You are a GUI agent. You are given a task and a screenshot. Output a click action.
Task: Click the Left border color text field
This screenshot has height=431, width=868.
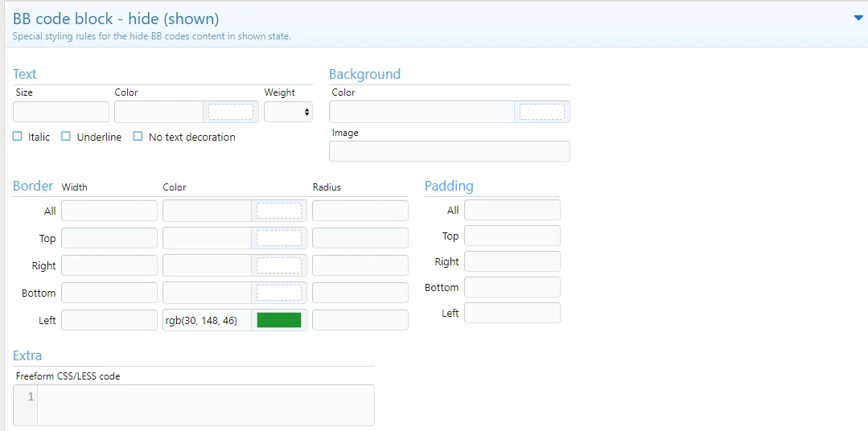point(207,320)
